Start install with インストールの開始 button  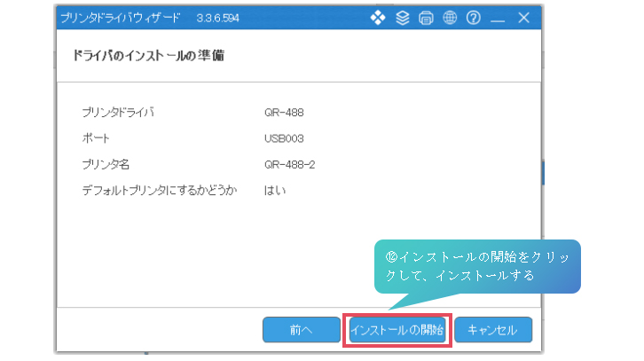point(397,330)
